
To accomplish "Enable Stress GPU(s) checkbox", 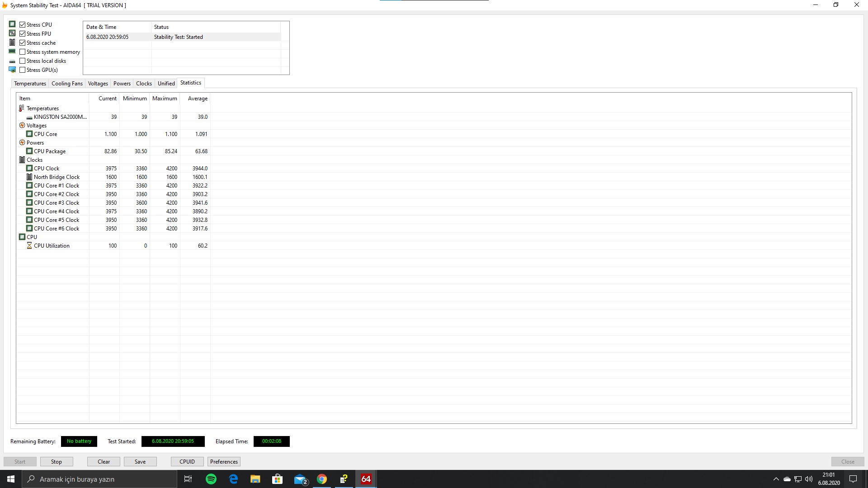I will pyautogui.click(x=22, y=70).
